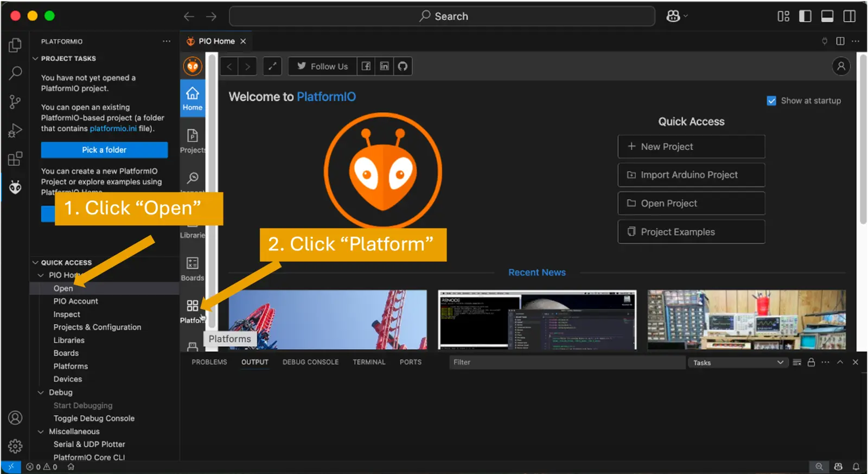Open the PIO account profile icon

pos(841,66)
